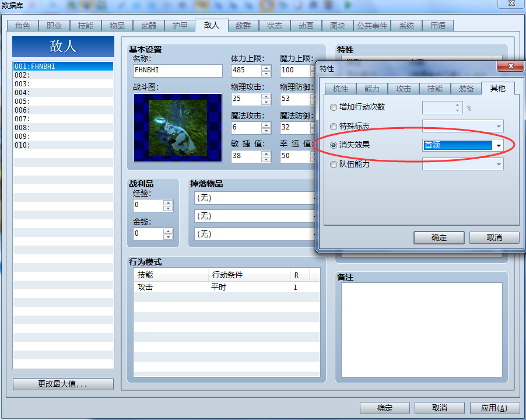This screenshot has height=420, width=526.
Task: Select enemy 001:FHNBHI in the list
Action: pyautogui.click(x=63, y=66)
